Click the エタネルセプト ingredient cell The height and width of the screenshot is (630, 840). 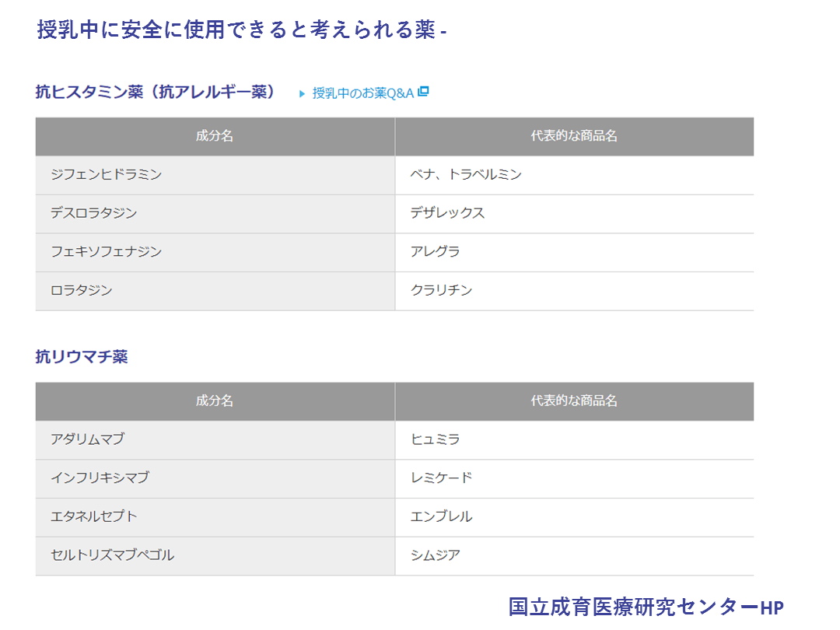(93, 516)
